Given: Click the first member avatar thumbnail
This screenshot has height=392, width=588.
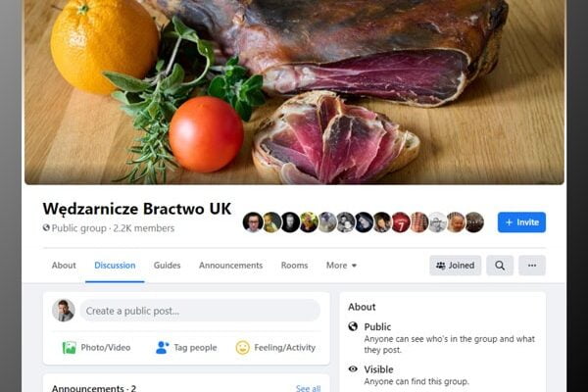Looking at the screenshot, I should [x=253, y=222].
